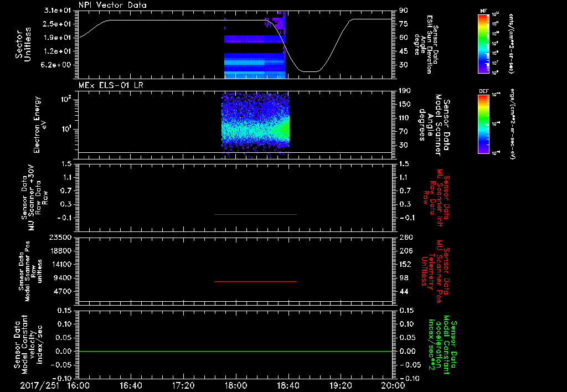Click the "18800" scanner position tick label

tap(60, 251)
